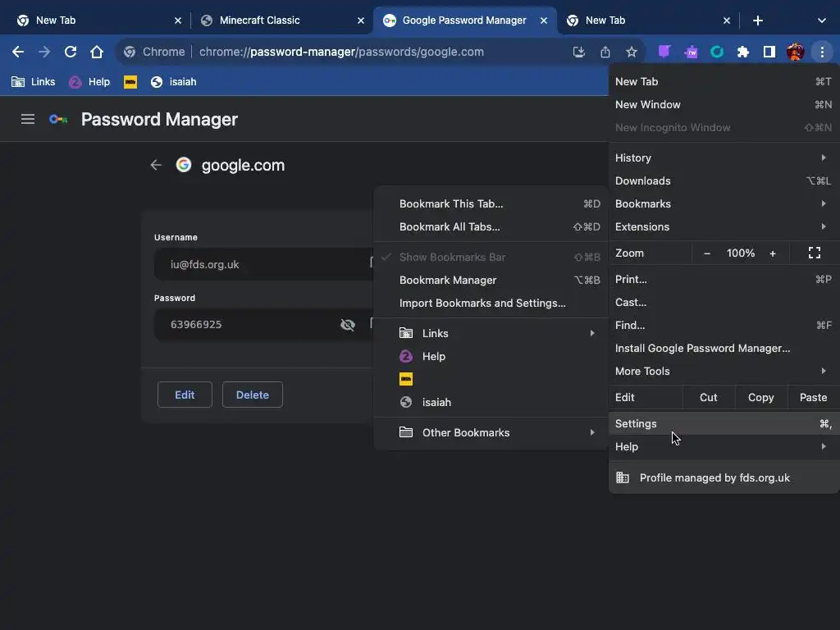Select Import Bookmarks and Settings

(x=491, y=304)
